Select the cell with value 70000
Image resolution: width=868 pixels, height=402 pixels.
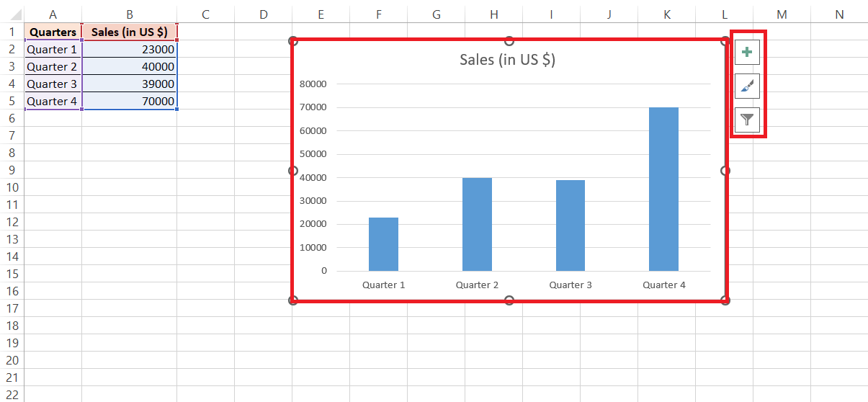[x=129, y=101]
